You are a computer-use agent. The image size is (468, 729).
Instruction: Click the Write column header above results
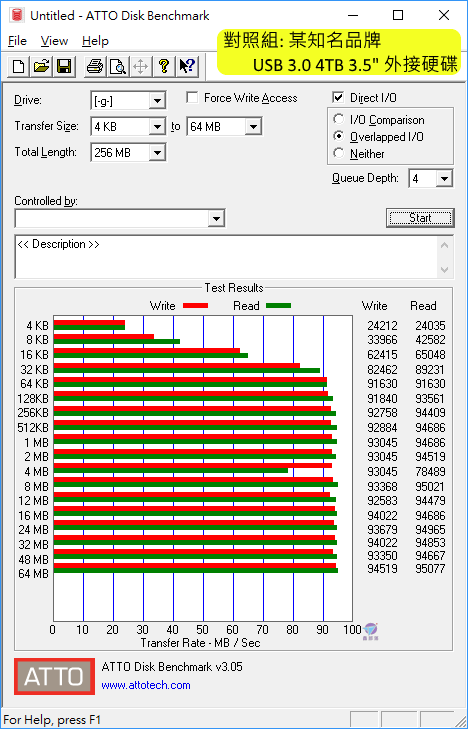[x=375, y=306]
